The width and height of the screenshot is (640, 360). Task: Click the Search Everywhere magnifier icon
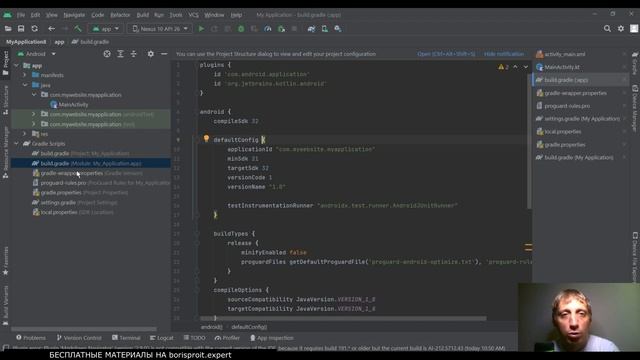[607, 29]
